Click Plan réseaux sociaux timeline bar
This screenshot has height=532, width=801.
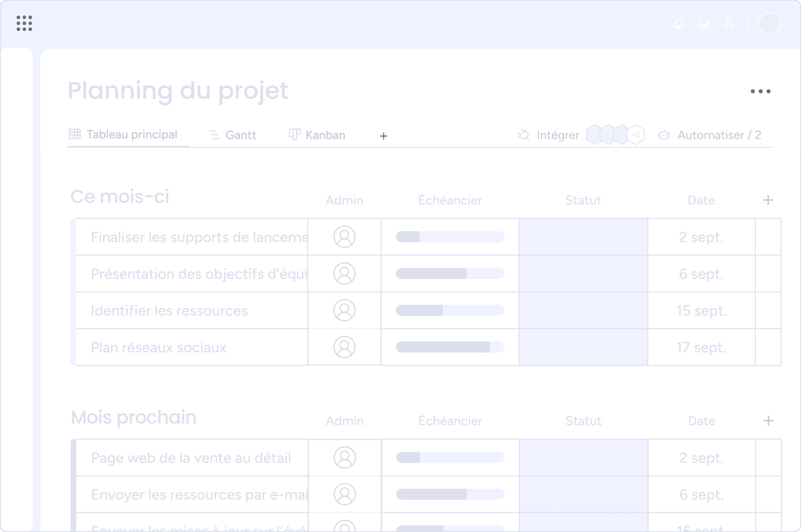pyautogui.click(x=450, y=347)
